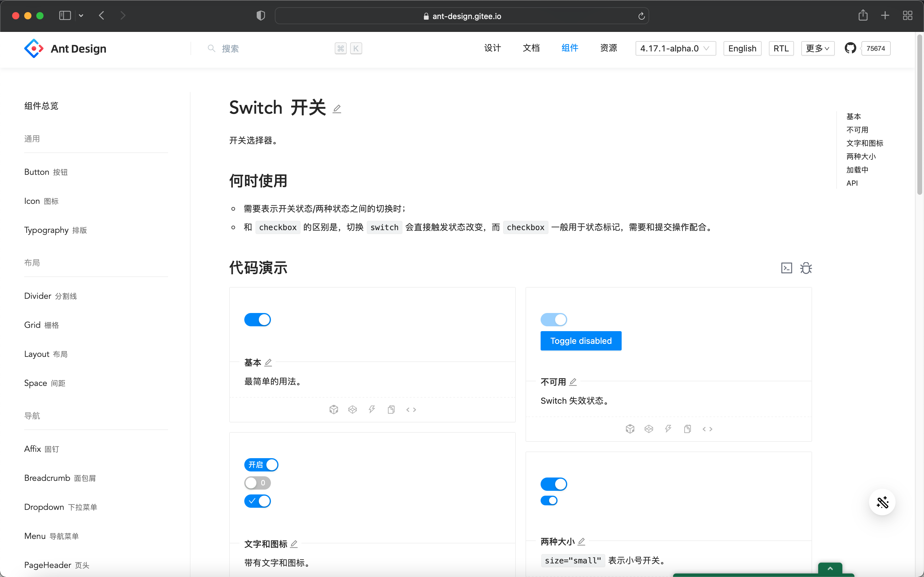Open the 文档 nav menu
The width and height of the screenshot is (924, 577).
pyautogui.click(x=531, y=48)
